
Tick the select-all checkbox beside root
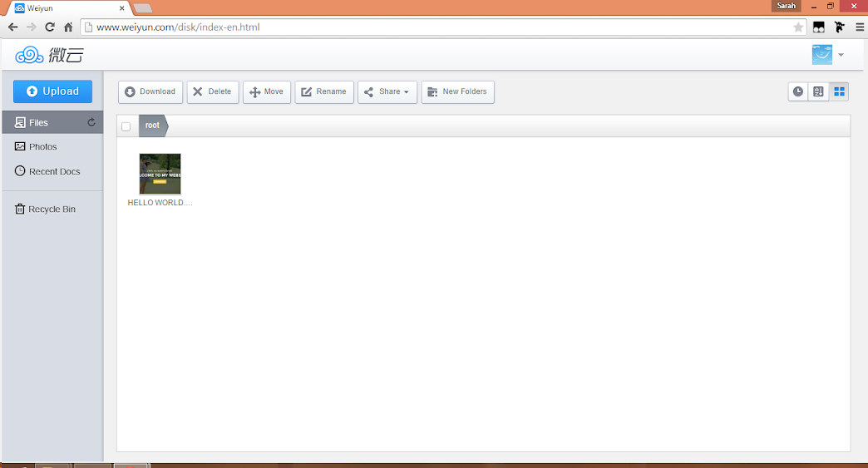click(126, 126)
